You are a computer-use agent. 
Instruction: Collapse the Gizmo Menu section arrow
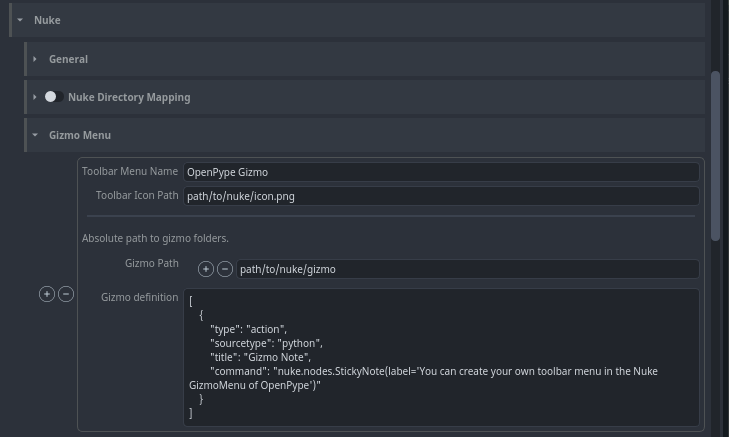coord(35,135)
